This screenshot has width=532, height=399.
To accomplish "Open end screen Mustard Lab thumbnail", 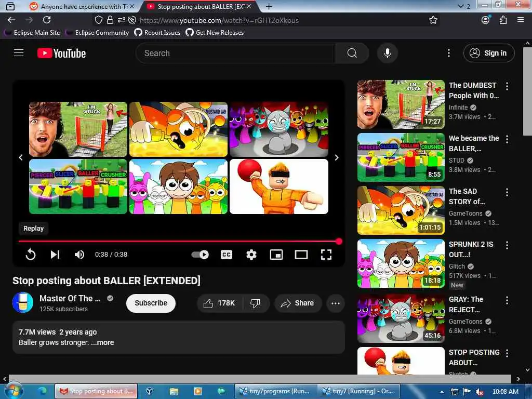I will [179, 129].
